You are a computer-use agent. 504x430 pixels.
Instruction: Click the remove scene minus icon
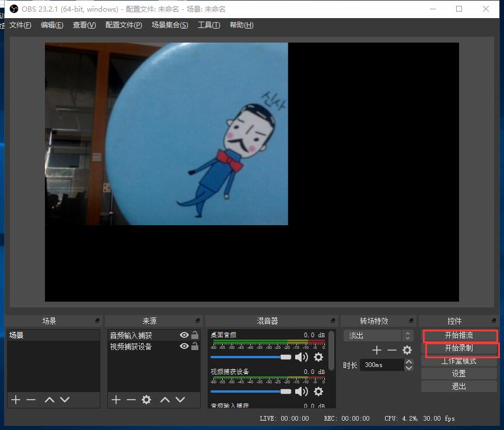tap(31, 400)
